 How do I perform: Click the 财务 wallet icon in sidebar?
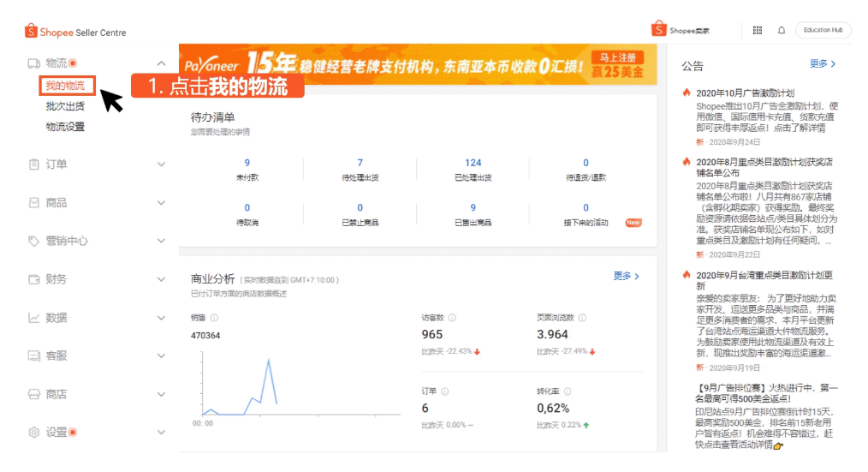[x=33, y=279]
